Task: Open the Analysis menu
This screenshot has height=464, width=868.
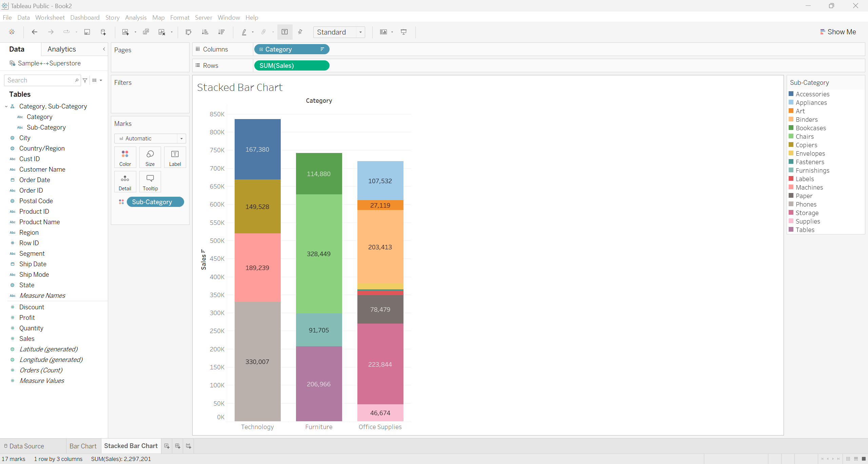Action: [136, 17]
